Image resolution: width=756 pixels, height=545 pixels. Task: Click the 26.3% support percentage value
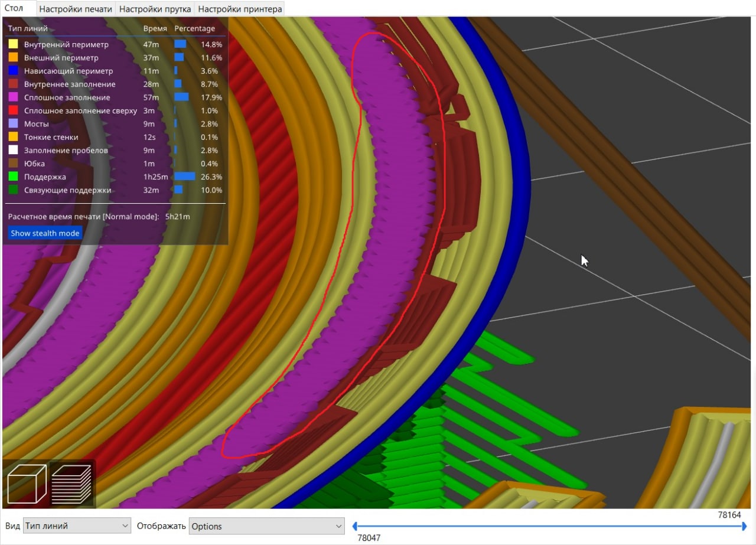click(211, 177)
